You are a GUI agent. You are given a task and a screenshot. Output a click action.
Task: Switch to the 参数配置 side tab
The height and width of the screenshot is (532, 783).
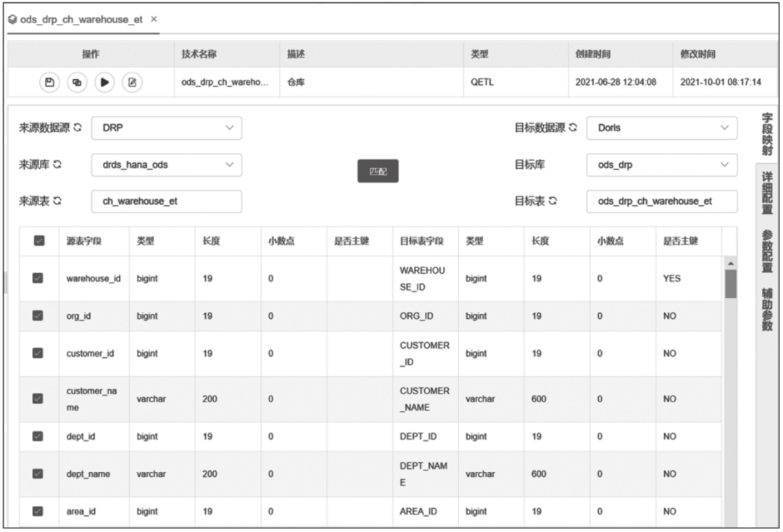tap(767, 251)
